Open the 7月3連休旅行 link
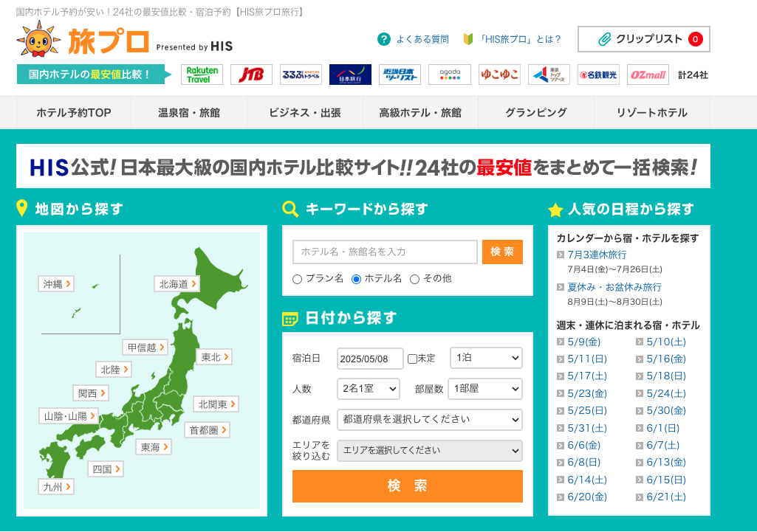The height and width of the screenshot is (532, 757). (597, 255)
